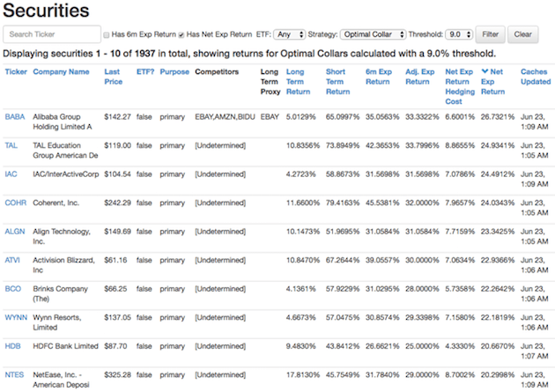
Task: Toggle the Has 6m Exp Return checkbox
Action: pos(107,35)
